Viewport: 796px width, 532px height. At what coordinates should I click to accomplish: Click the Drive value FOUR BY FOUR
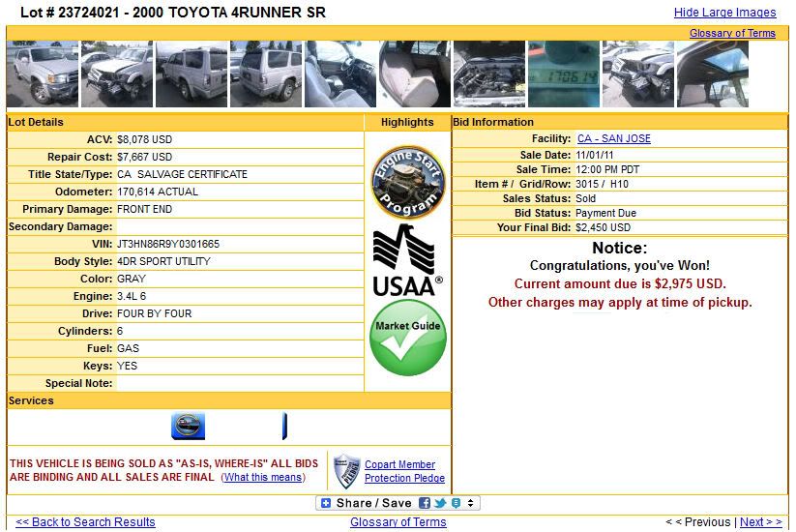pos(155,313)
